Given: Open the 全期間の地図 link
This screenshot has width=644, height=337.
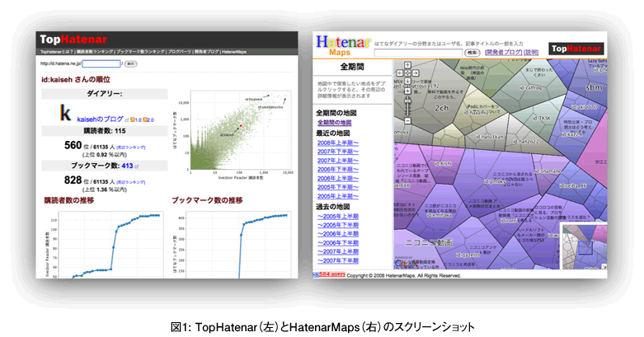Looking at the screenshot, I should (x=334, y=123).
